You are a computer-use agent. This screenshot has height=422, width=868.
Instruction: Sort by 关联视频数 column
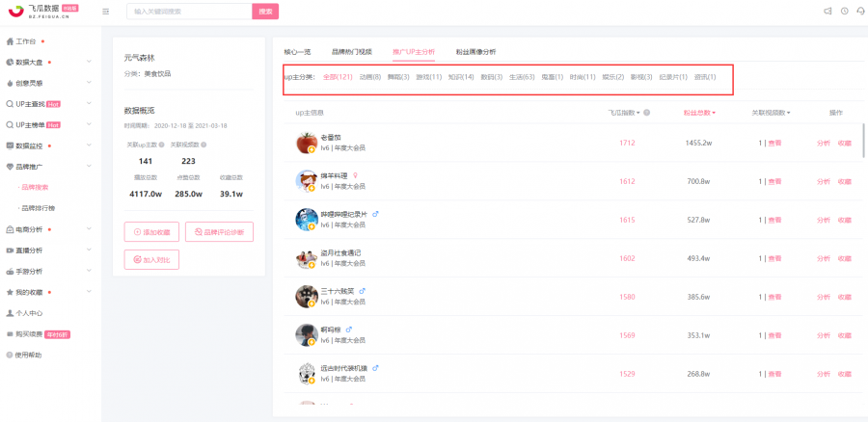(x=771, y=113)
